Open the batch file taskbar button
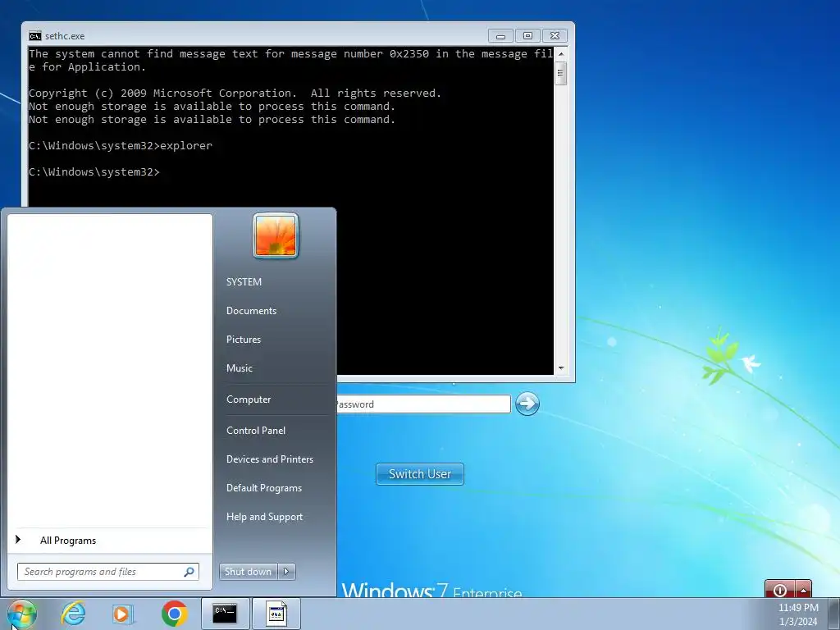840x630 pixels. point(276,614)
